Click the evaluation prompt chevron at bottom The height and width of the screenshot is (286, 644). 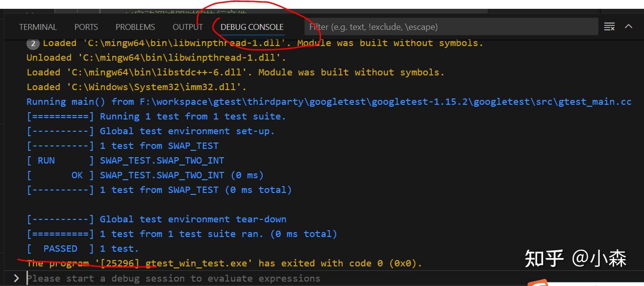16,278
